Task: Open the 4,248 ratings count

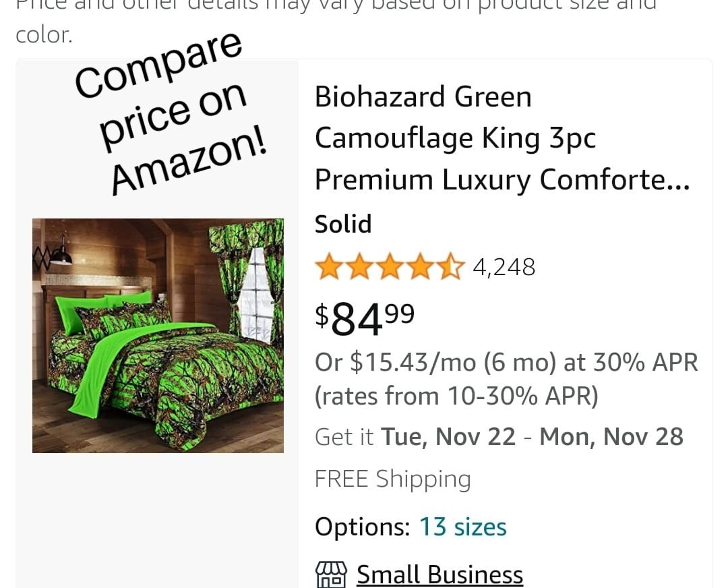Action: pos(504,266)
